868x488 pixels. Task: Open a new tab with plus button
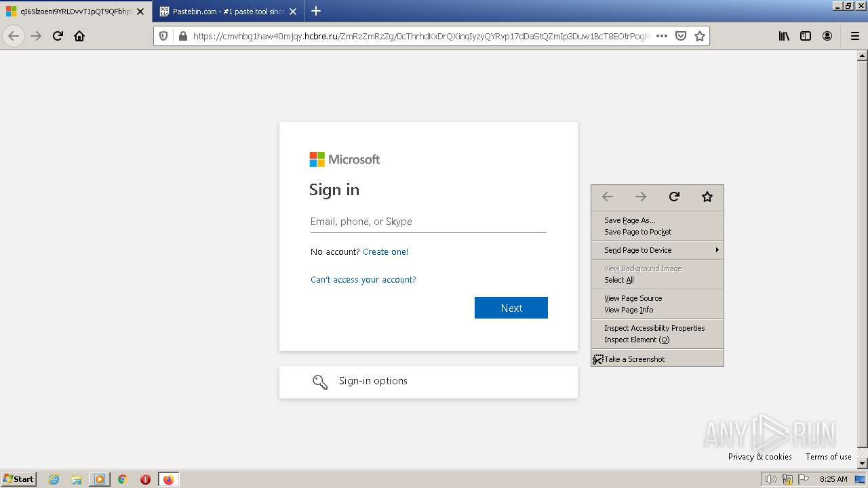pyautogui.click(x=316, y=11)
